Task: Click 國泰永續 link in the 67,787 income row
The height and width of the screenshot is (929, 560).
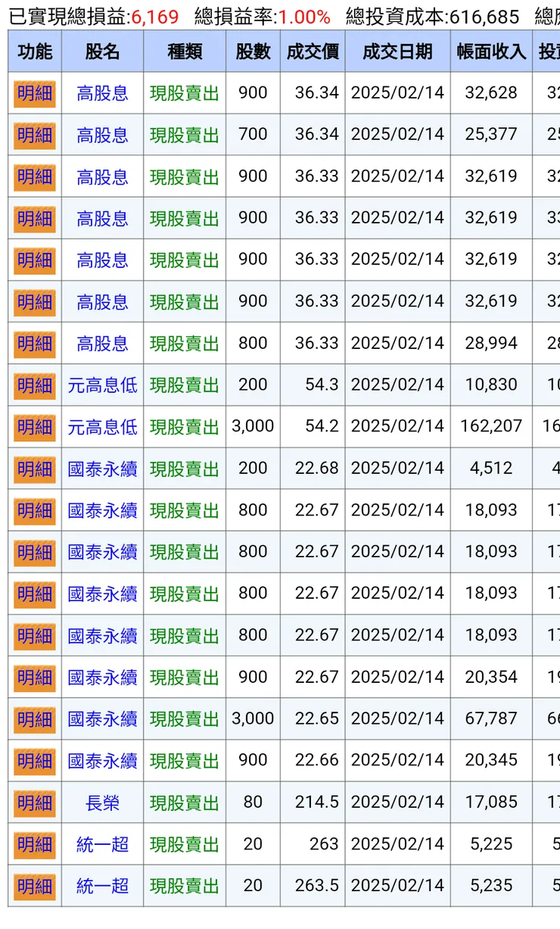Action: pos(102,719)
